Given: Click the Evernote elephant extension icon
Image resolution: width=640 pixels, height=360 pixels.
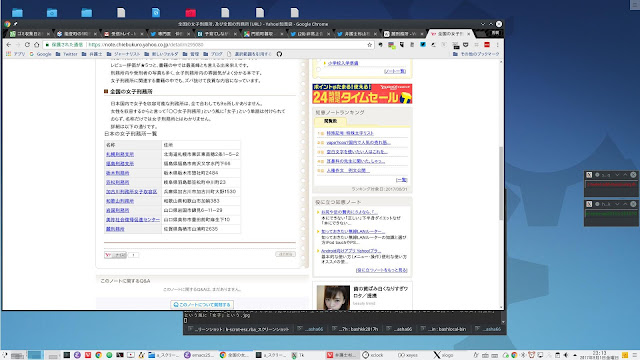Looking at the screenshot, I should click(x=380, y=44).
